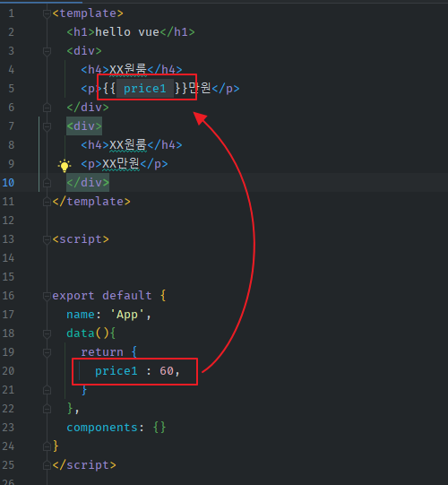The width and height of the screenshot is (448, 485).
Task: Click the opening <template> tag
Action: click(88, 13)
